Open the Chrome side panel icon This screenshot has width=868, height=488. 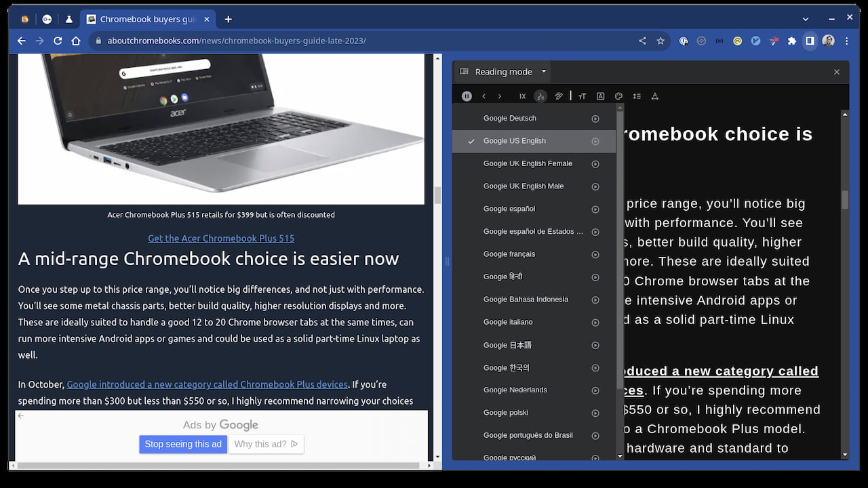(x=810, y=41)
